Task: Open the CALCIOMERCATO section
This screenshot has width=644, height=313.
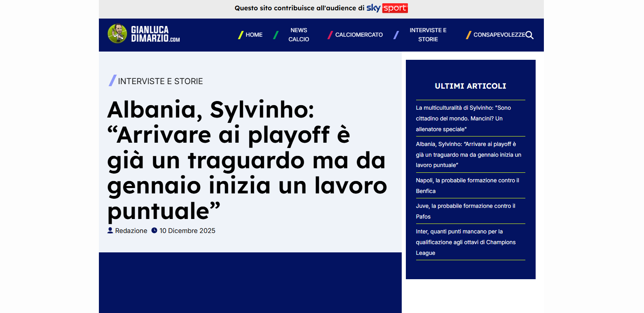Action: coord(359,35)
